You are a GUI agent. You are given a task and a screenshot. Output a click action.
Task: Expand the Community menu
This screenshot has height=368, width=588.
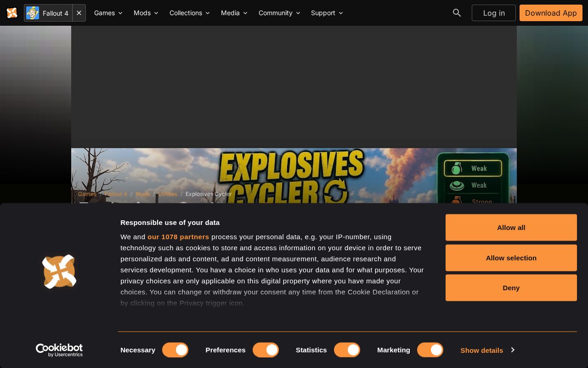click(279, 13)
